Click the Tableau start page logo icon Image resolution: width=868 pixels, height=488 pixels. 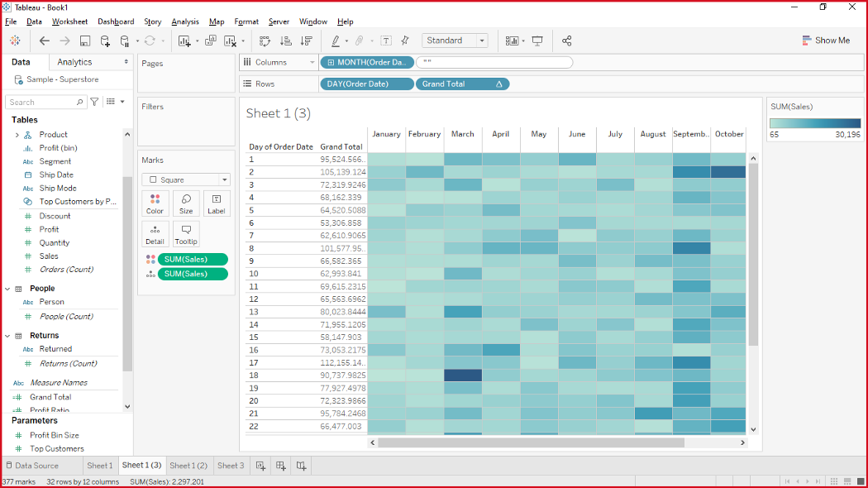15,41
